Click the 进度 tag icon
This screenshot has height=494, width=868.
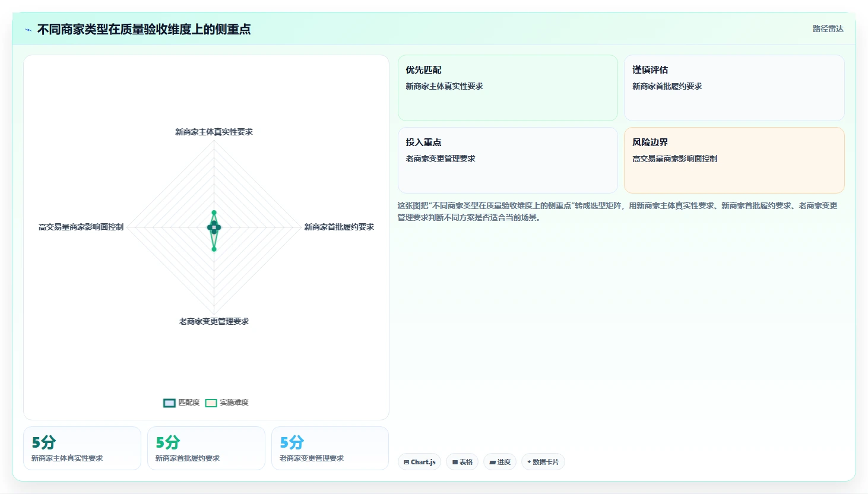click(x=492, y=462)
